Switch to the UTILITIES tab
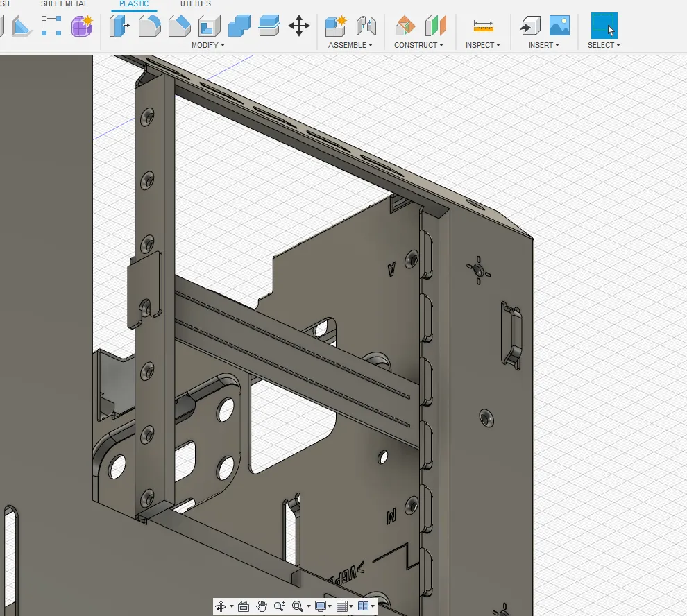 [196, 3]
